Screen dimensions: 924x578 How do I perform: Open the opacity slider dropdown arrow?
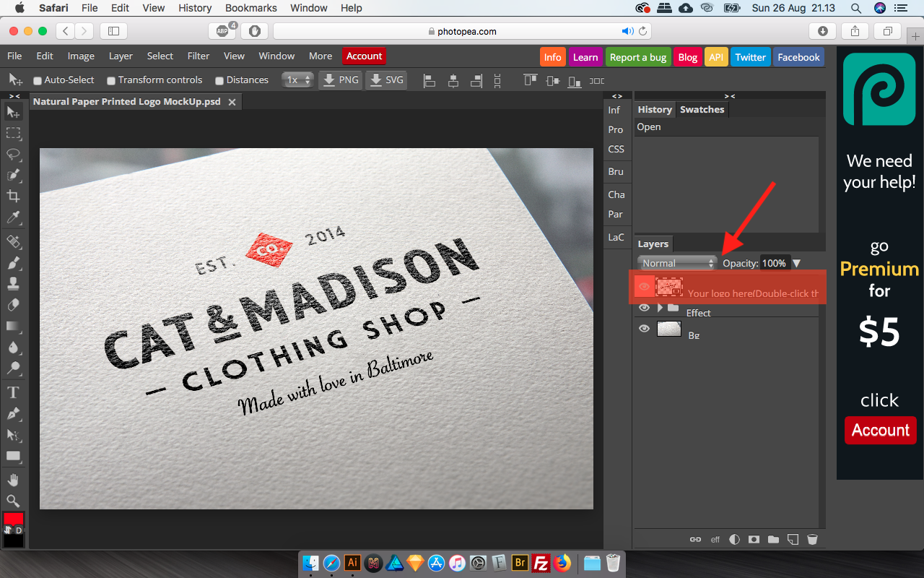pos(797,264)
